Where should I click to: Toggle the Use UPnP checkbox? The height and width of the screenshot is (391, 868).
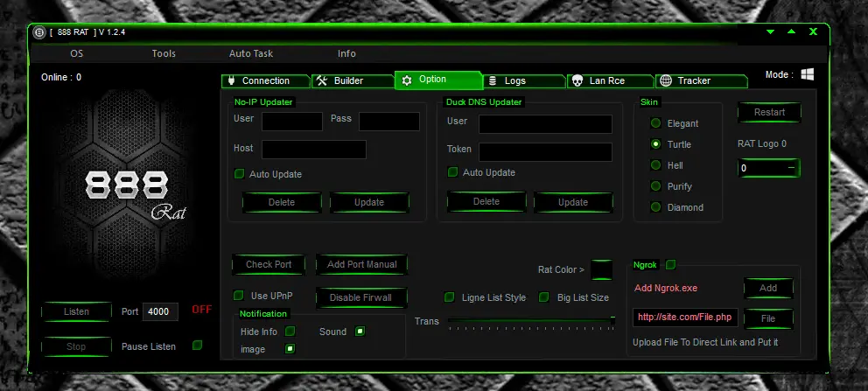(239, 296)
